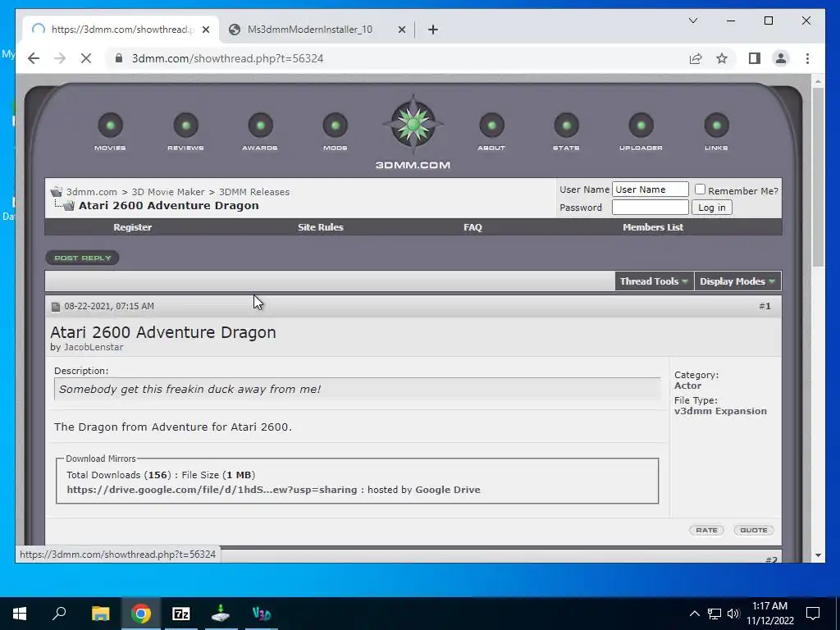Select the 3dmm.com showthread tab
The height and width of the screenshot is (630, 840).
(122, 30)
